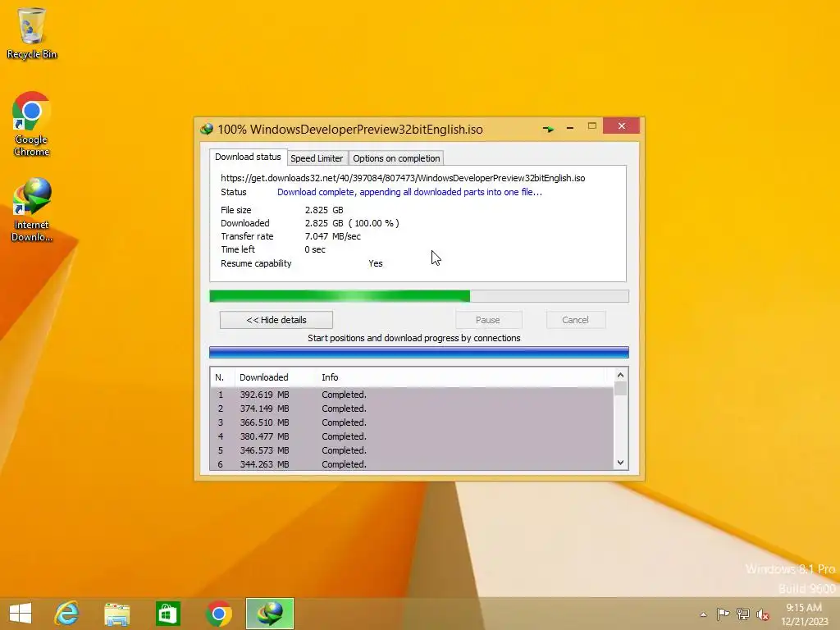Click the 100.00 % downloaded value
The width and height of the screenshot is (840, 630).
[x=374, y=223]
